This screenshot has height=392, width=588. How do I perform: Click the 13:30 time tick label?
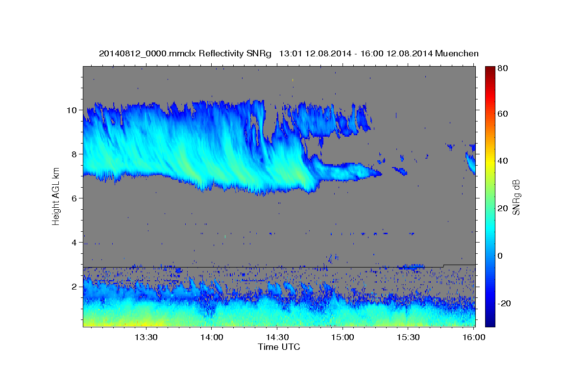click(146, 338)
